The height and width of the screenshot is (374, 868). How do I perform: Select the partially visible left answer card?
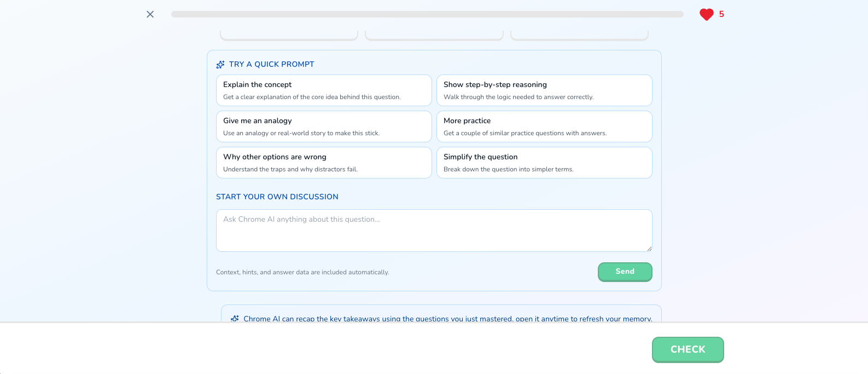tap(289, 36)
